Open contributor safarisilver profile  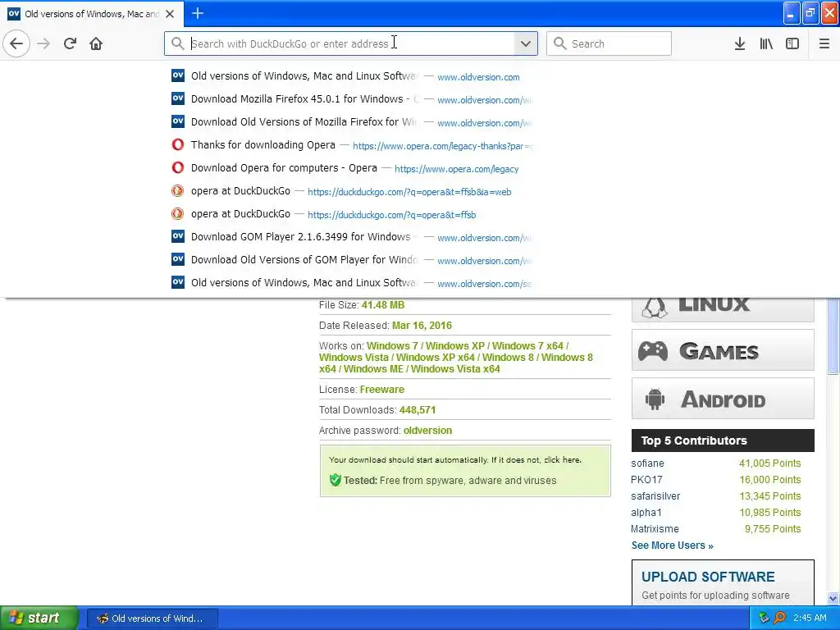point(655,496)
